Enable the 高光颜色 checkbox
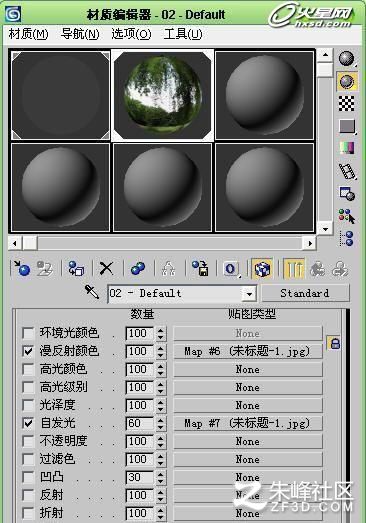The width and height of the screenshot is (366, 523). pyautogui.click(x=28, y=369)
